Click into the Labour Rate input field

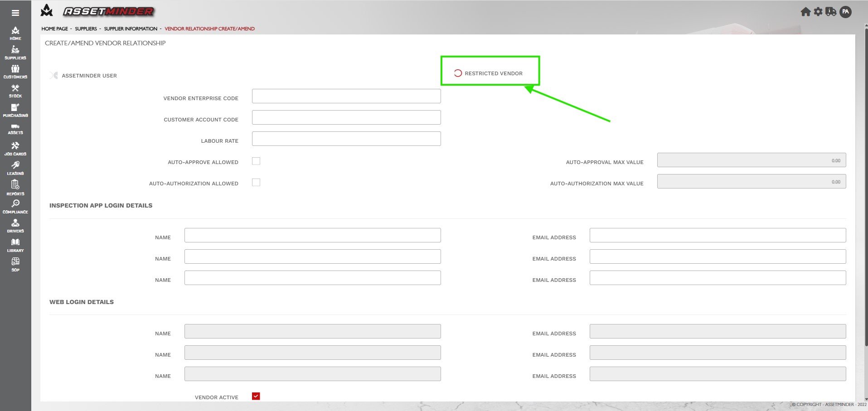[346, 139]
